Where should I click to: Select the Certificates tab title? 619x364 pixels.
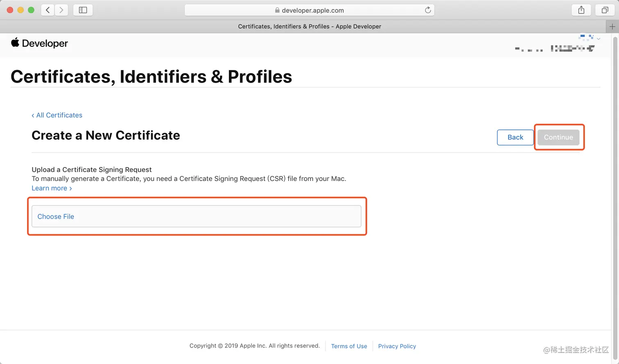(x=309, y=27)
